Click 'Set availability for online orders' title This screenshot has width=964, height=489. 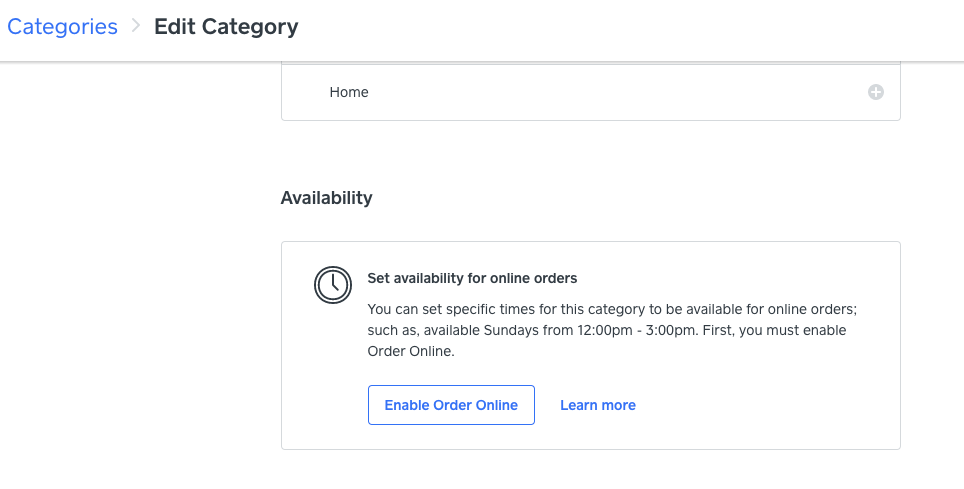point(472,278)
